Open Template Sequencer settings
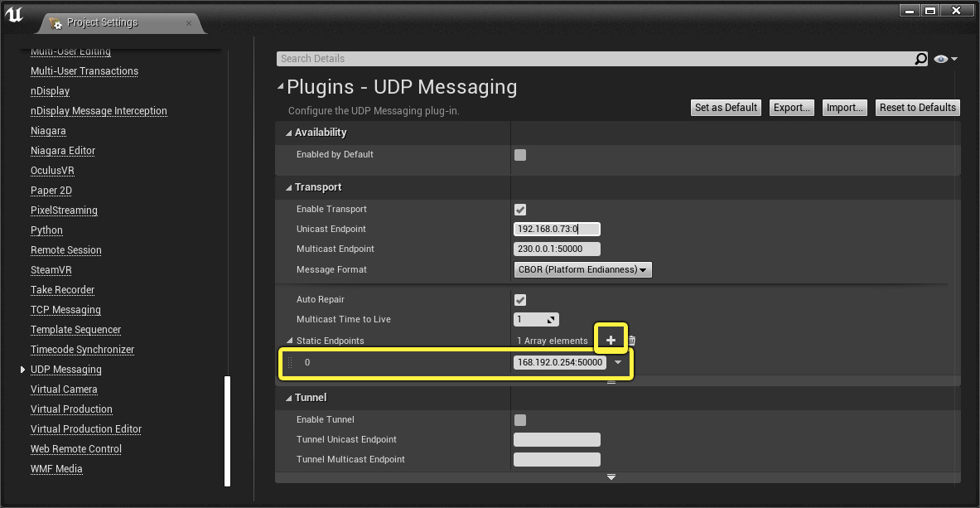The height and width of the screenshot is (508, 980). 75,331
